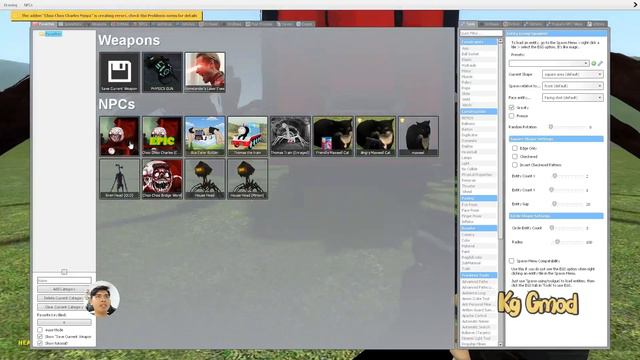Click Clear Current Category button
The width and height of the screenshot is (640, 360).
(x=64, y=307)
